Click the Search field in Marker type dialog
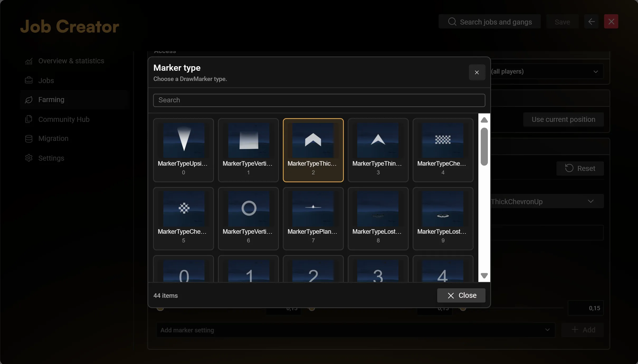638x364 pixels. point(319,100)
